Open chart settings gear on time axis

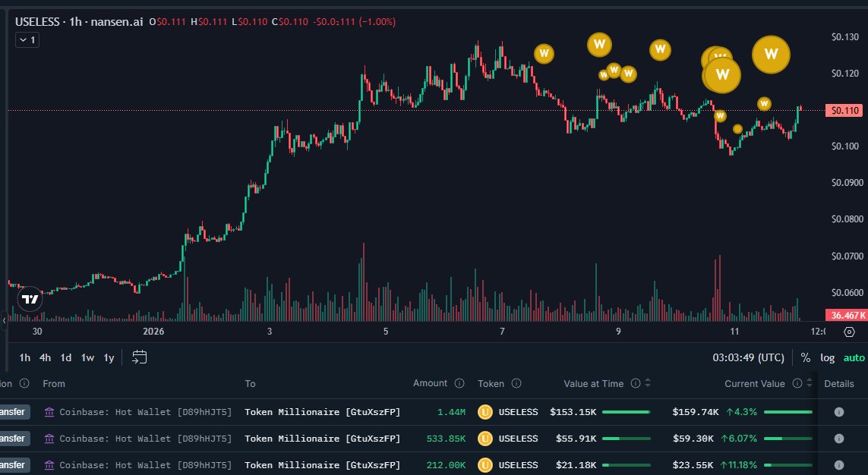pyautogui.click(x=850, y=332)
